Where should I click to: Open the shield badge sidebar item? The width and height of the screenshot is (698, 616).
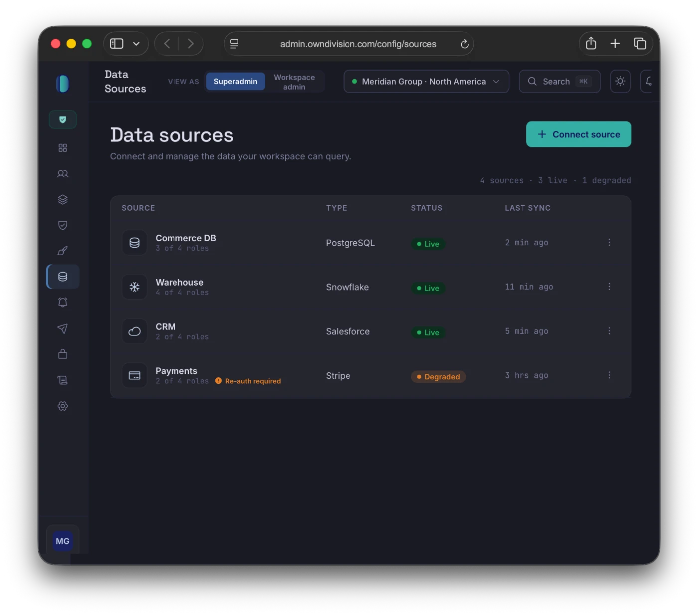63,120
